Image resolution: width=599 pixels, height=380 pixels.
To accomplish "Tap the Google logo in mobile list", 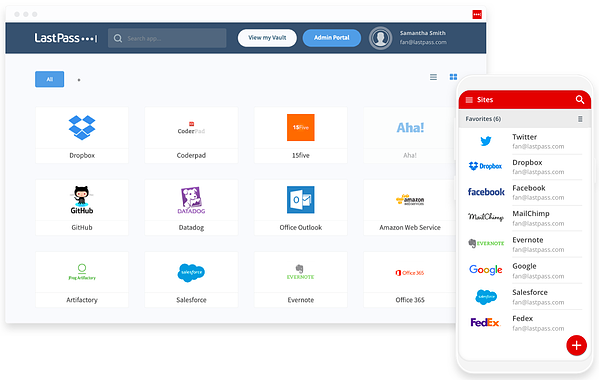I will point(486,270).
